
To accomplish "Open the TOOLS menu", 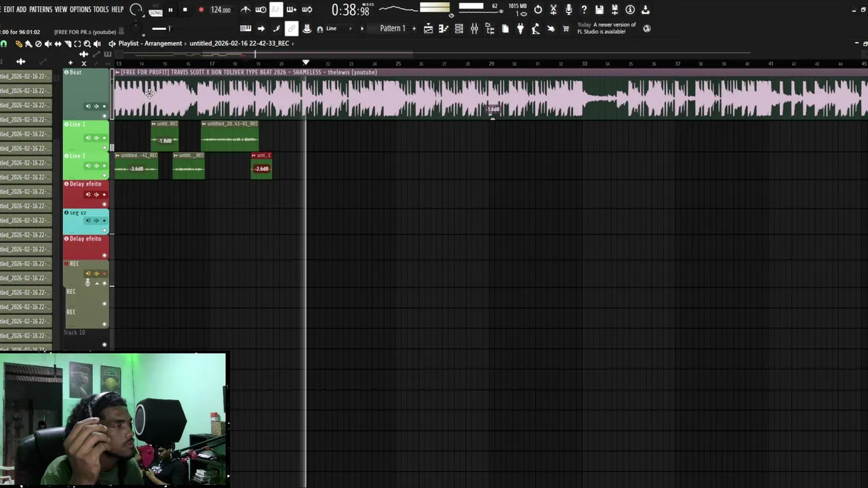I will [x=101, y=9].
